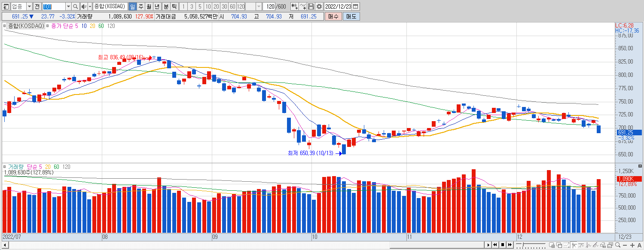Viewport: 644px width, 250px height.
Task: Open the calendar picker icon
Action: [x=356, y=6]
